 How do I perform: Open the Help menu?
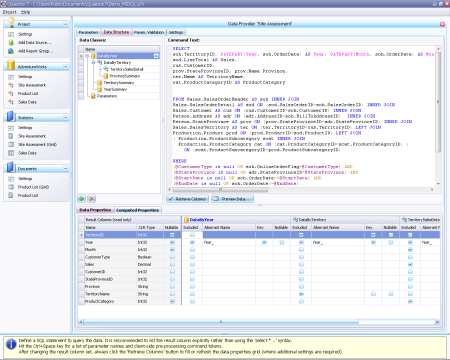[26, 12]
